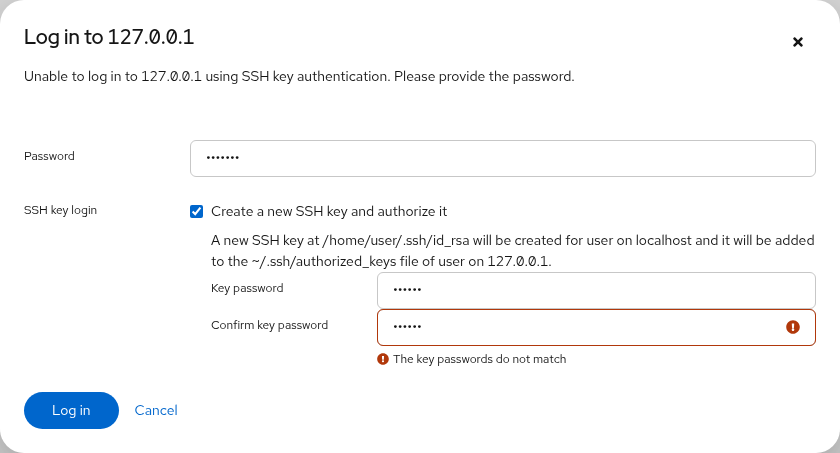840x453 pixels.
Task: Focus the Key password input field
Action: point(596,290)
